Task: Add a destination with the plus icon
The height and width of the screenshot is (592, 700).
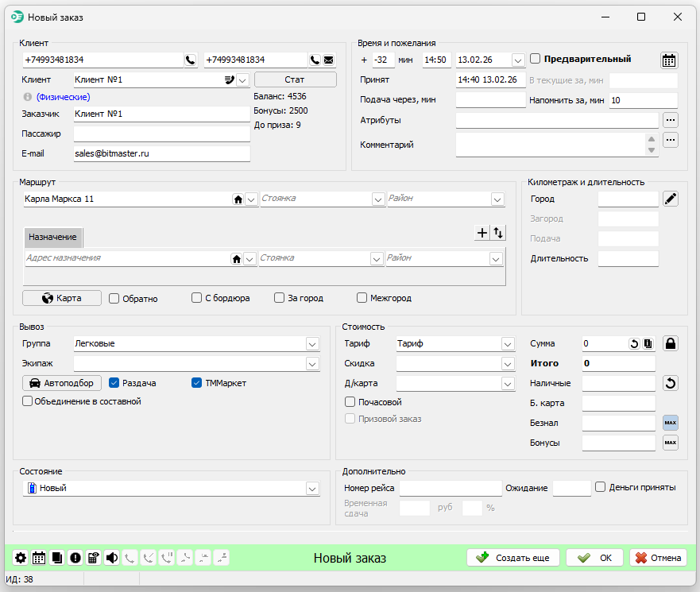Action: pyautogui.click(x=481, y=232)
